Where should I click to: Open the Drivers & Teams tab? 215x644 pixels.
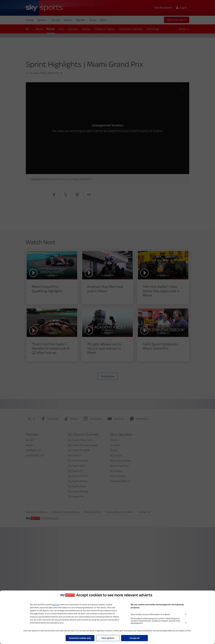pyautogui.click(x=104, y=29)
